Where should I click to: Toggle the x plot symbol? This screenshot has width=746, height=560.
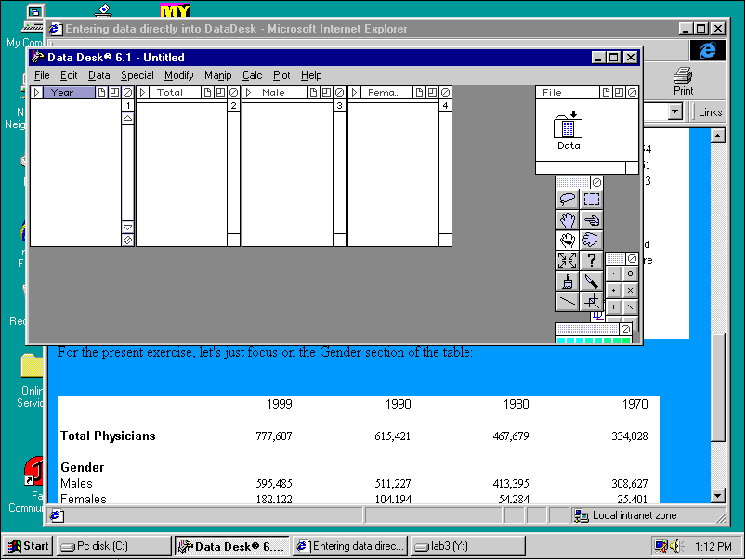pos(629,290)
